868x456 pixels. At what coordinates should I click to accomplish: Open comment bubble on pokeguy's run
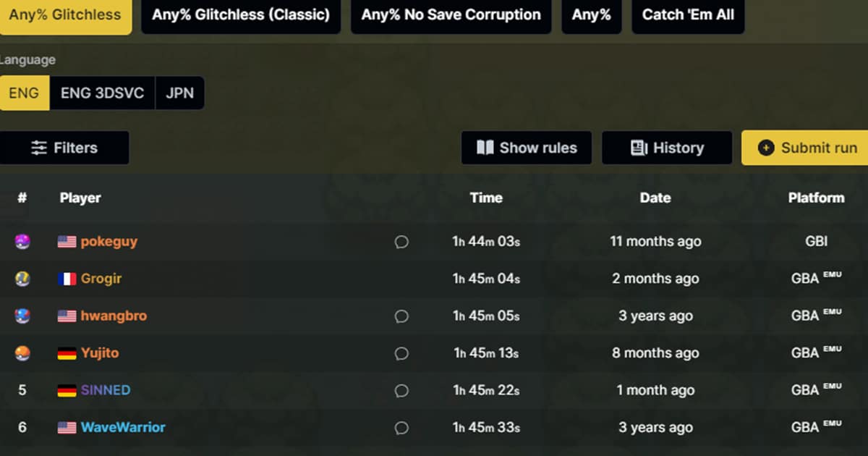[401, 242]
